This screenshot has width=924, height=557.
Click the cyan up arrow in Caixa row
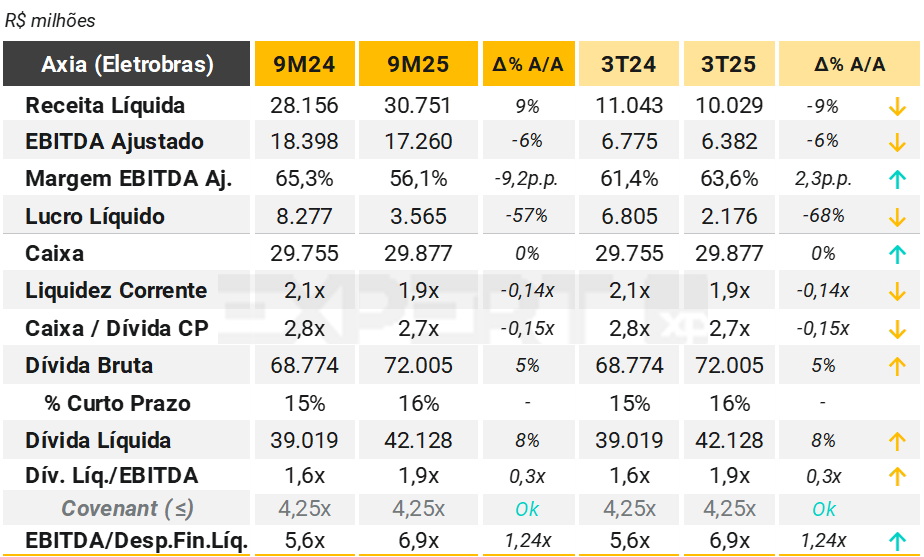pos(897,254)
